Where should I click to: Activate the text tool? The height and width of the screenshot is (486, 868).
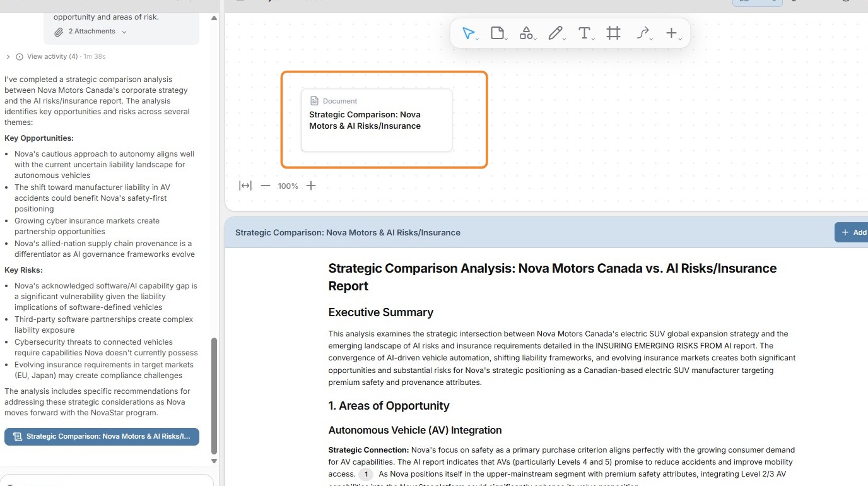click(x=585, y=33)
